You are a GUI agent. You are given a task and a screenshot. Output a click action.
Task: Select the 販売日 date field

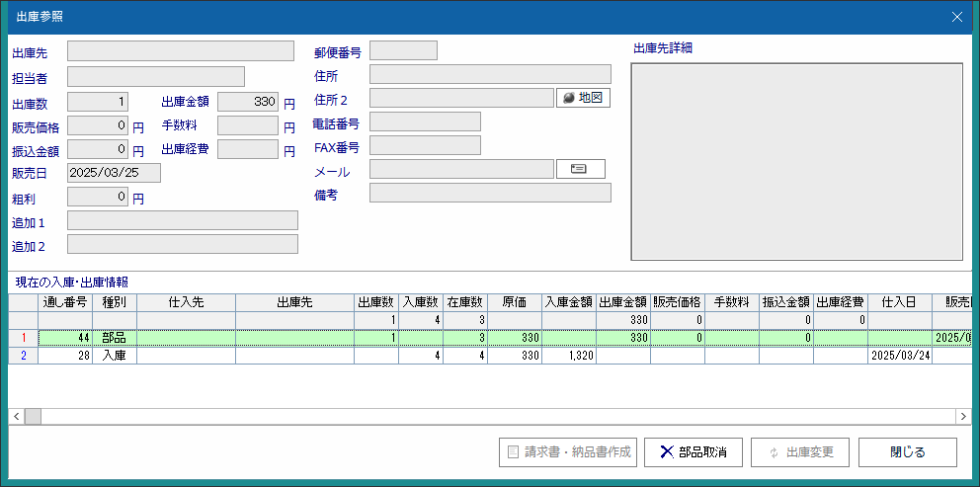coord(114,173)
